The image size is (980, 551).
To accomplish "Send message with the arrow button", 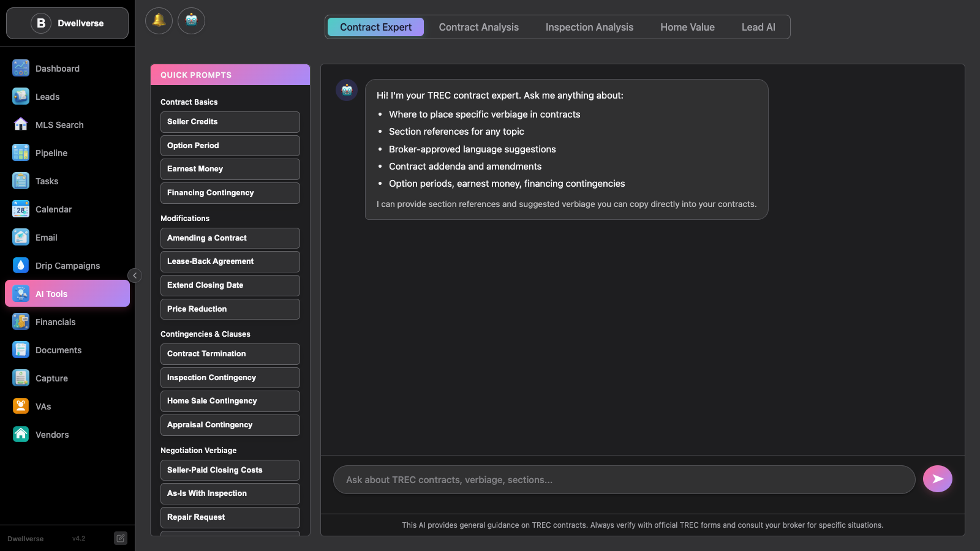I will tap(938, 479).
